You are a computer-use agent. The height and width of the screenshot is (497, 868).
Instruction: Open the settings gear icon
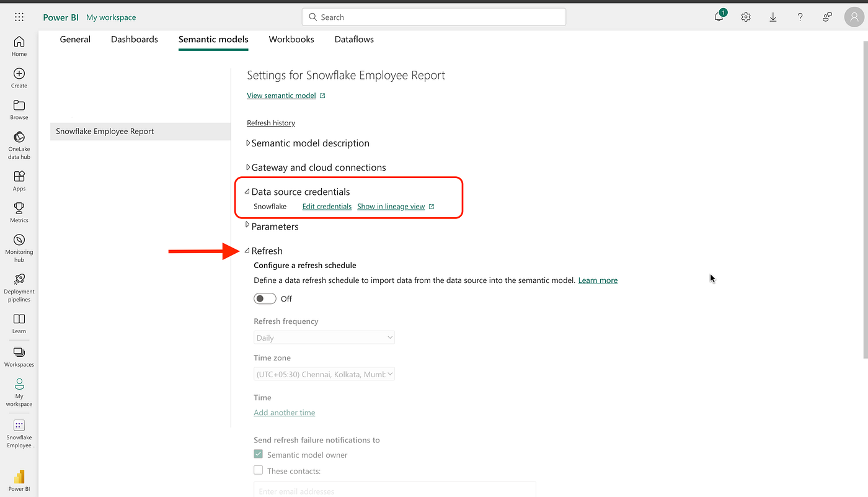pos(746,17)
